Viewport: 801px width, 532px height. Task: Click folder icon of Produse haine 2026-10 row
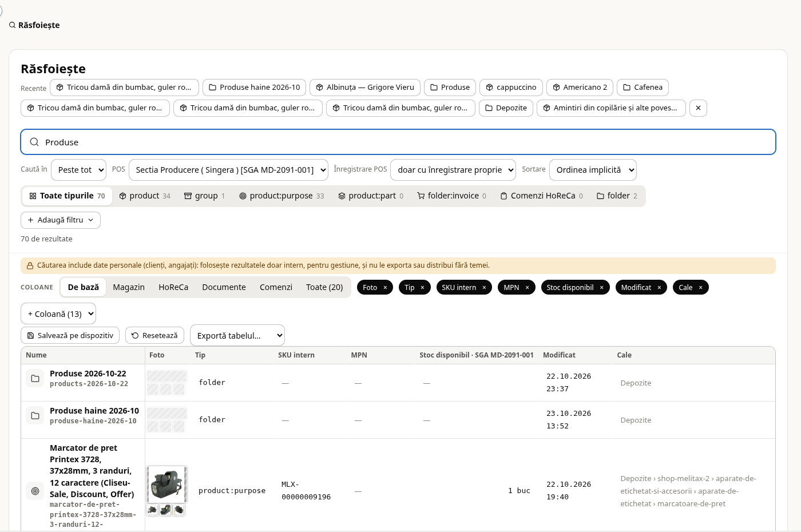pos(35,416)
